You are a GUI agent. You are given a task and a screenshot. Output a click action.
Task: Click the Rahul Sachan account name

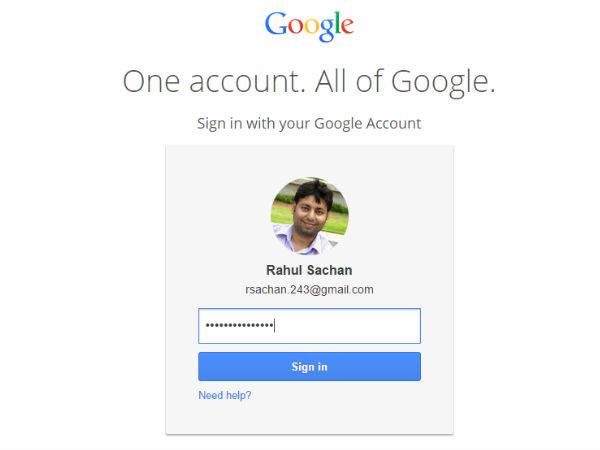[x=309, y=271]
